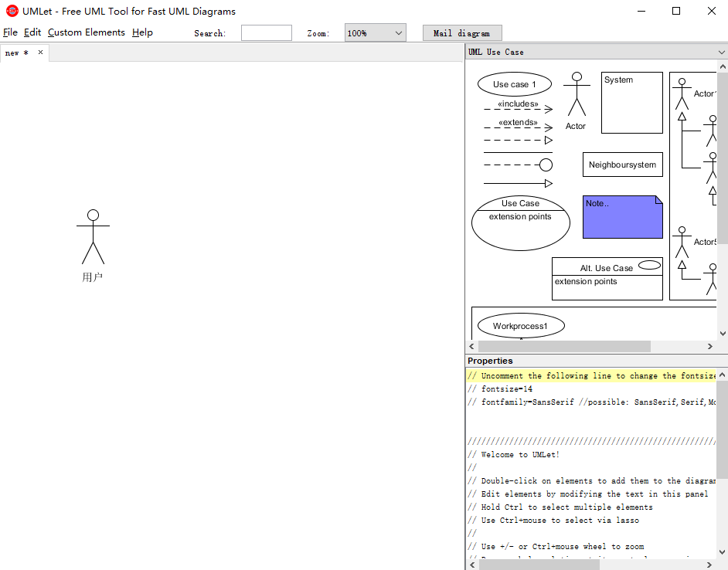Viewport: 728px width, 570px height.
Task: Select the Actor5 stick figure in palette
Action: [x=682, y=242]
